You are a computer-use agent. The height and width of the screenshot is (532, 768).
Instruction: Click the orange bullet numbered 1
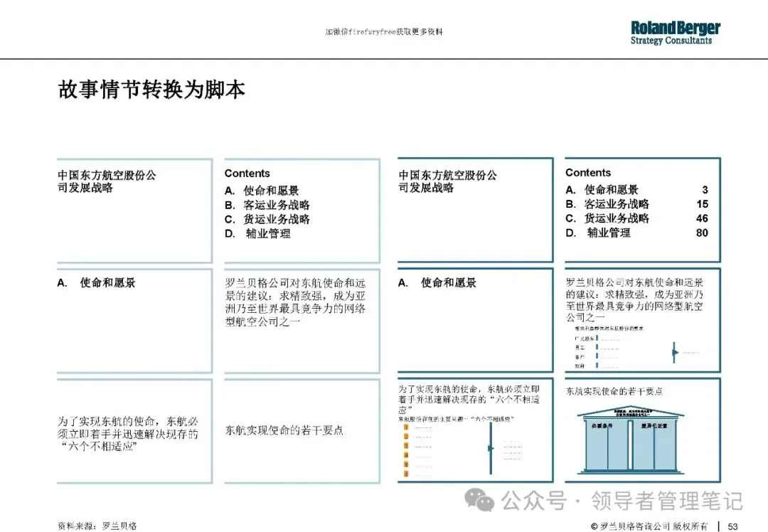(x=406, y=427)
